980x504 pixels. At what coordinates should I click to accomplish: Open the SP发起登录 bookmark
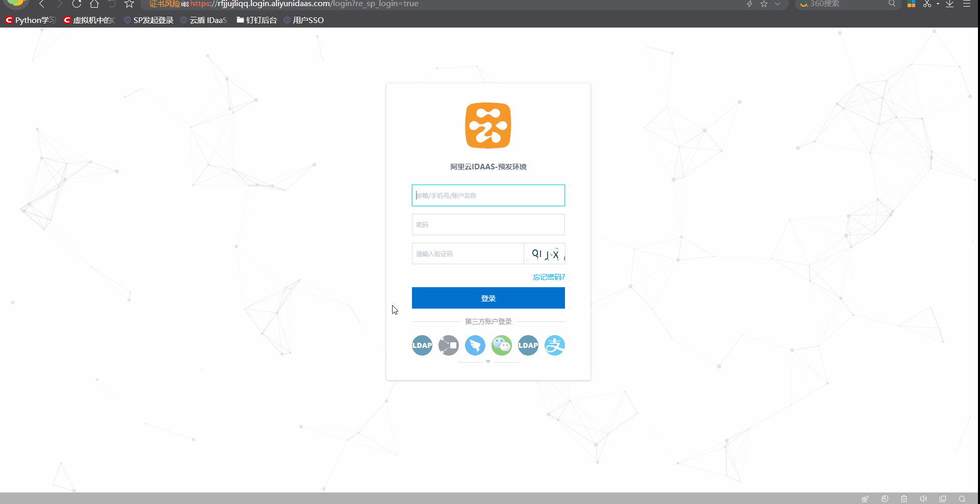(149, 20)
